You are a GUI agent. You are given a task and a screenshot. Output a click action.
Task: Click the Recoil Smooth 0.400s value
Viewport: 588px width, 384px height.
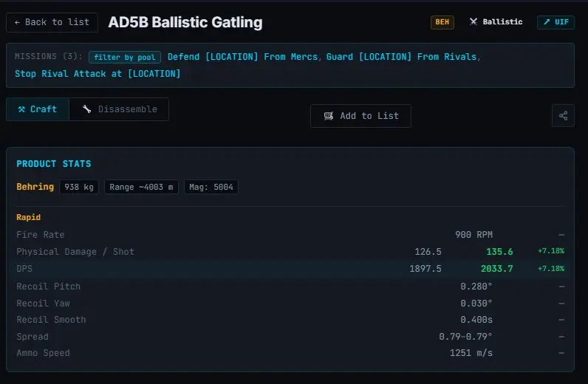pyautogui.click(x=476, y=320)
